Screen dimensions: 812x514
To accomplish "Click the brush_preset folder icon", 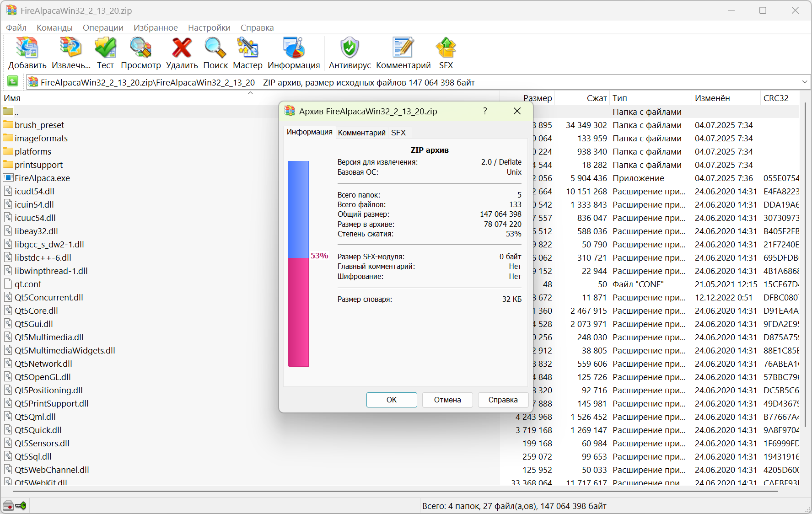I will [8, 125].
